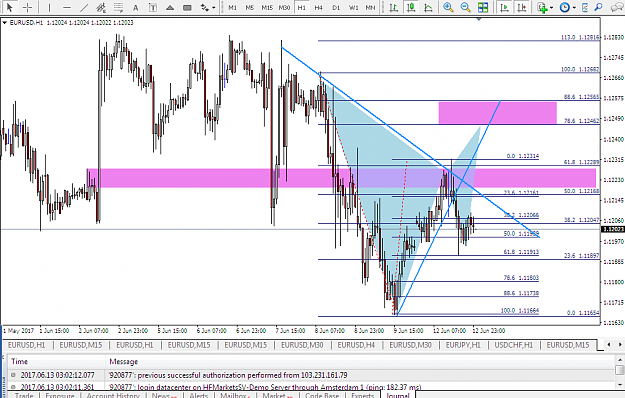Set timeframe to D1
Viewport: 625px width, 398px height.
(x=336, y=7)
